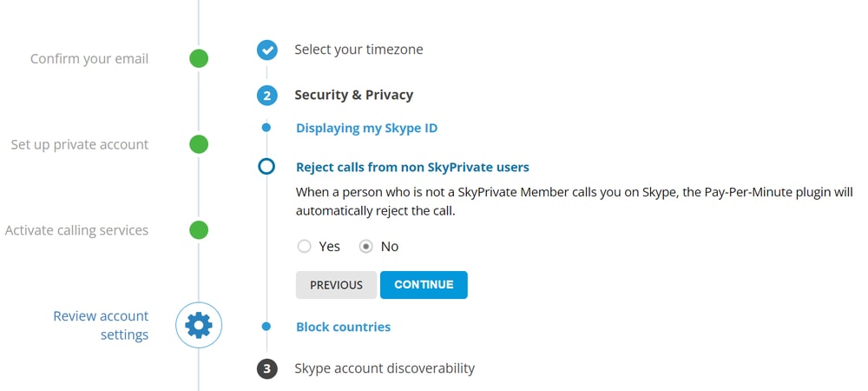This screenshot has height=391, width=868.
Task: Click the PREVIOUS button
Action: (336, 285)
